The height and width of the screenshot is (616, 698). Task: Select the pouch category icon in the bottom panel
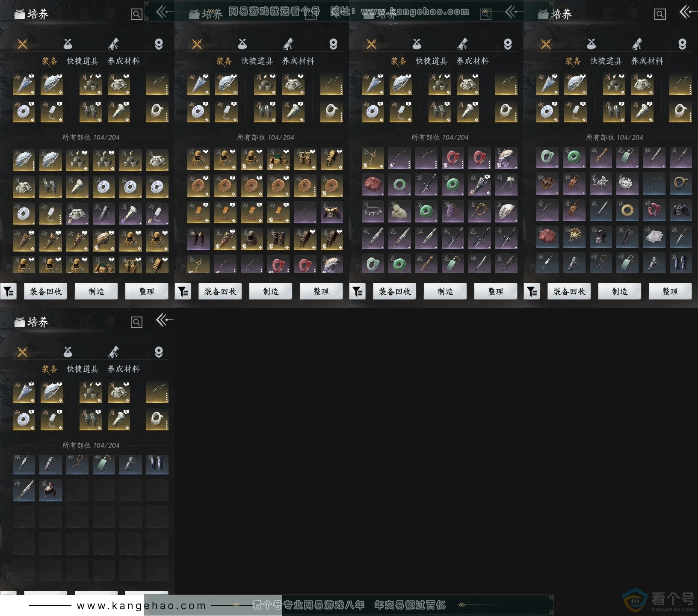point(68,352)
